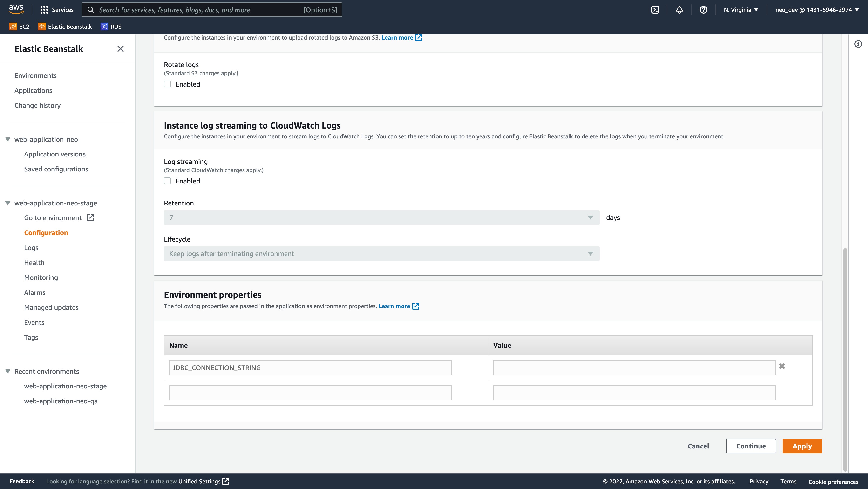Enable the Rotate logs checkbox
Screen dimensions: 868x489
coord(168,84)
